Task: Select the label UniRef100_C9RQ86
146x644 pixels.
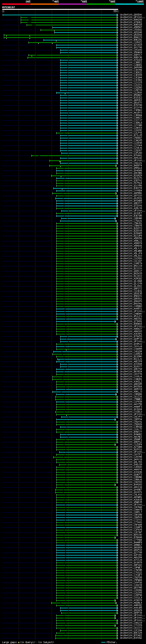Action: tap(131, 394)
